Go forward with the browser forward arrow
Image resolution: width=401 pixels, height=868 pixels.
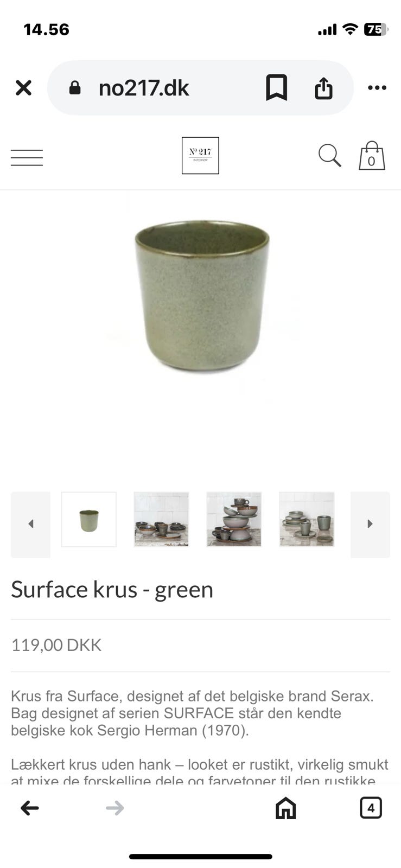114,808
